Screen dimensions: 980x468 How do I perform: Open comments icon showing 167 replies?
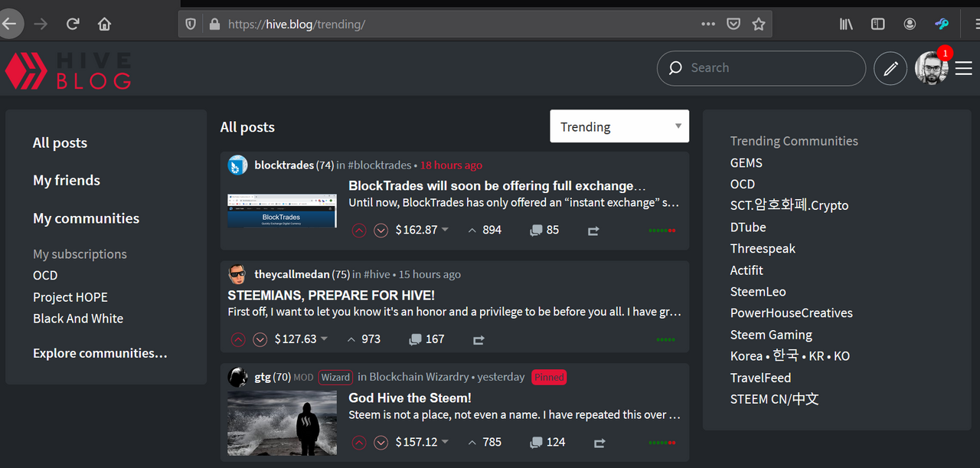tap(415, 339)
